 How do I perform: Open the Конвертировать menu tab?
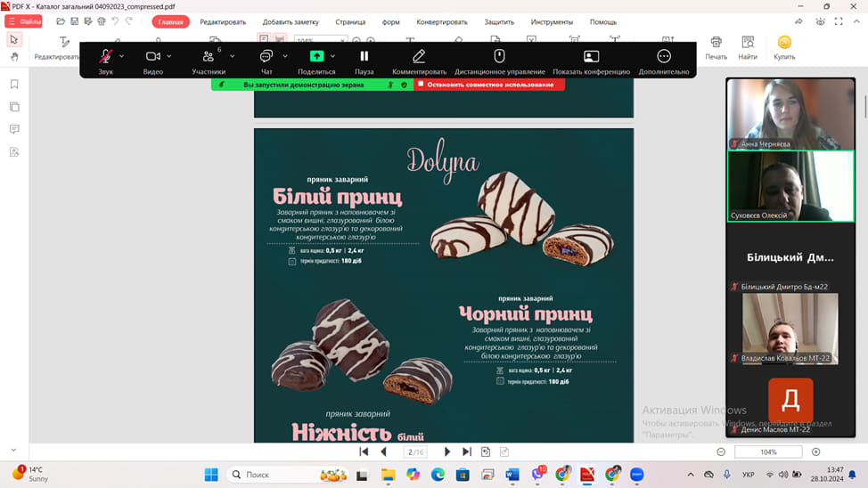coord(442,21)
